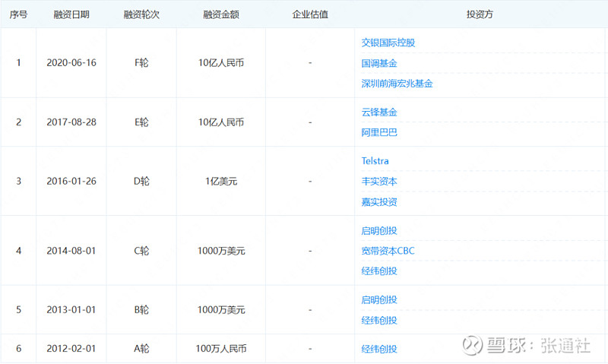Click the 序号 column header
The image size is (608, 364).
(18, 14)
